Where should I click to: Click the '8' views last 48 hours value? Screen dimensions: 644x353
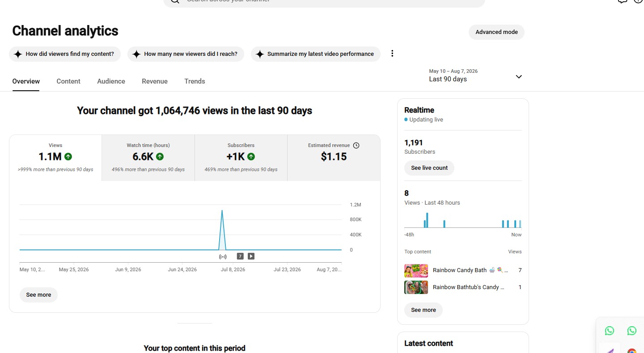pos(407,193)
